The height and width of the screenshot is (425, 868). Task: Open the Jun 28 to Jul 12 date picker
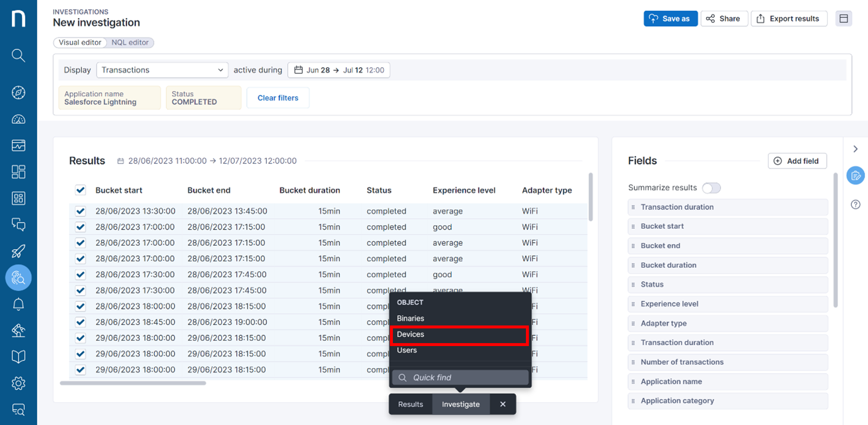tap(338, 70)
